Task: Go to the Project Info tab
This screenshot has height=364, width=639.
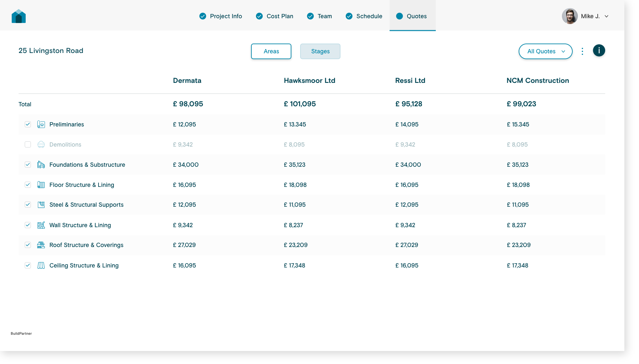Action: pyautogui.click(x=220, y=16)
